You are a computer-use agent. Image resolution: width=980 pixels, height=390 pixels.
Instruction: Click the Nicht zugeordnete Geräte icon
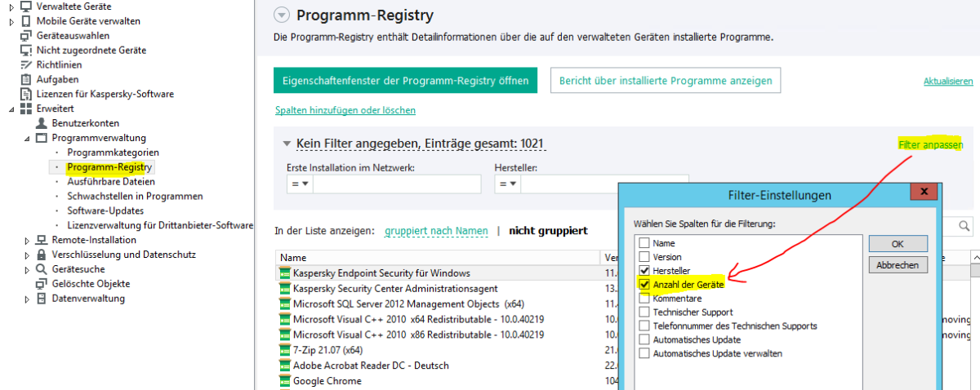26,50
